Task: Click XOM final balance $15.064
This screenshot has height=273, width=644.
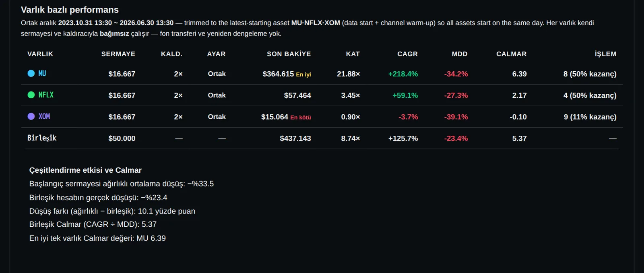Action: click(x=275, y=117)
